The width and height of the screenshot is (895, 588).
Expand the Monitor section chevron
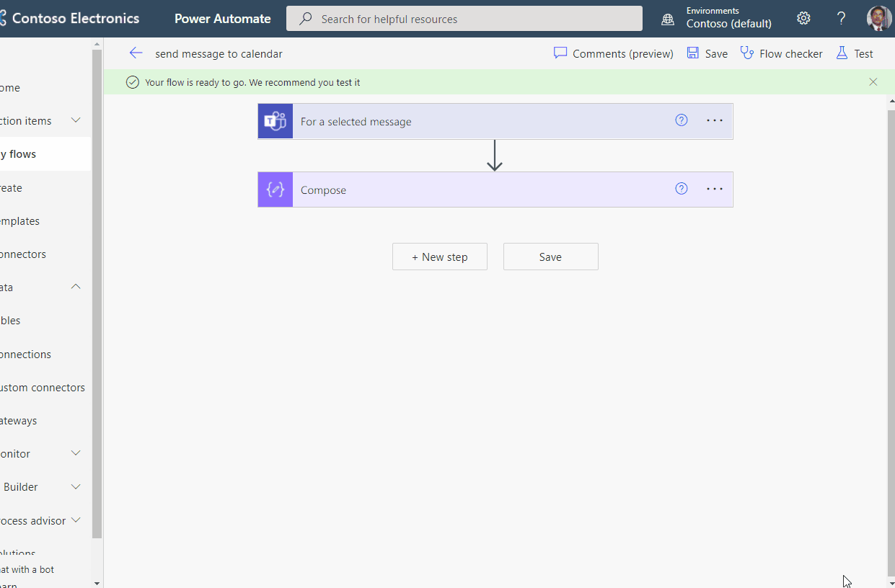[x=76, y=453]
